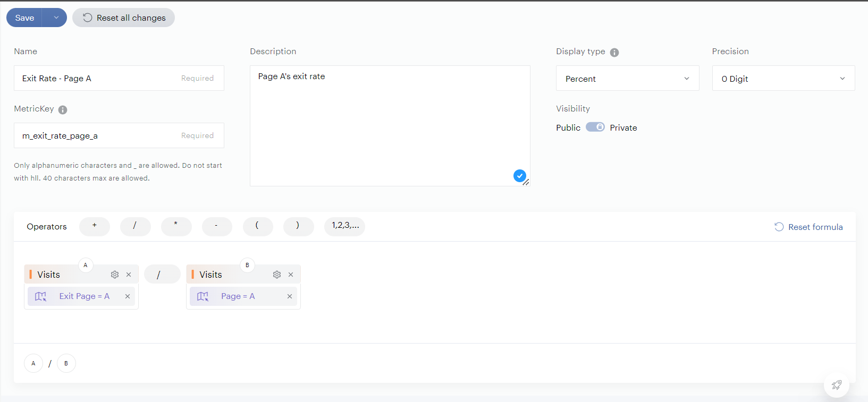Screen dimensions: 868x402
Task: Delete the 'Page = A' filter
Action: (290, 296)
